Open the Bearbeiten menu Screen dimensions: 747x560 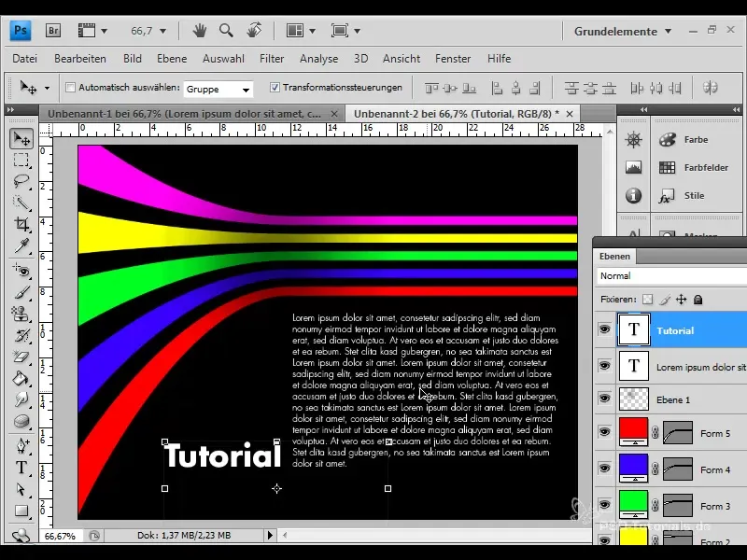tap(80, 59)
